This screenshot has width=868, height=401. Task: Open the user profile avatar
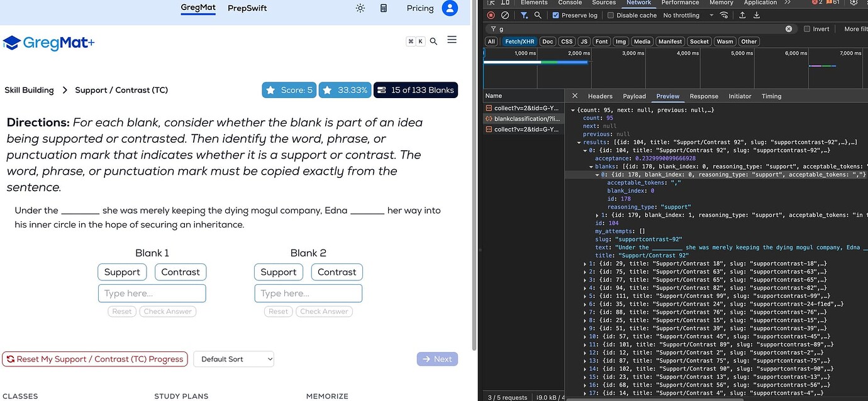click(450, 8)
